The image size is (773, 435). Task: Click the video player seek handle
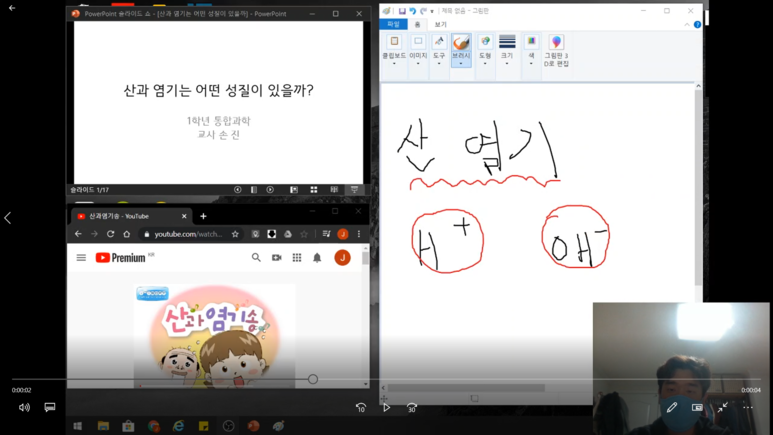313,379
